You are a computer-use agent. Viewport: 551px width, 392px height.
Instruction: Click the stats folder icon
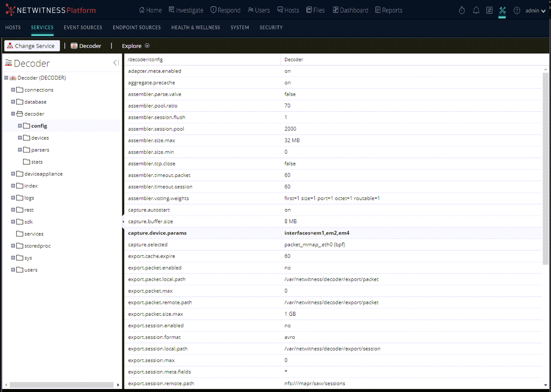(26, 162)
